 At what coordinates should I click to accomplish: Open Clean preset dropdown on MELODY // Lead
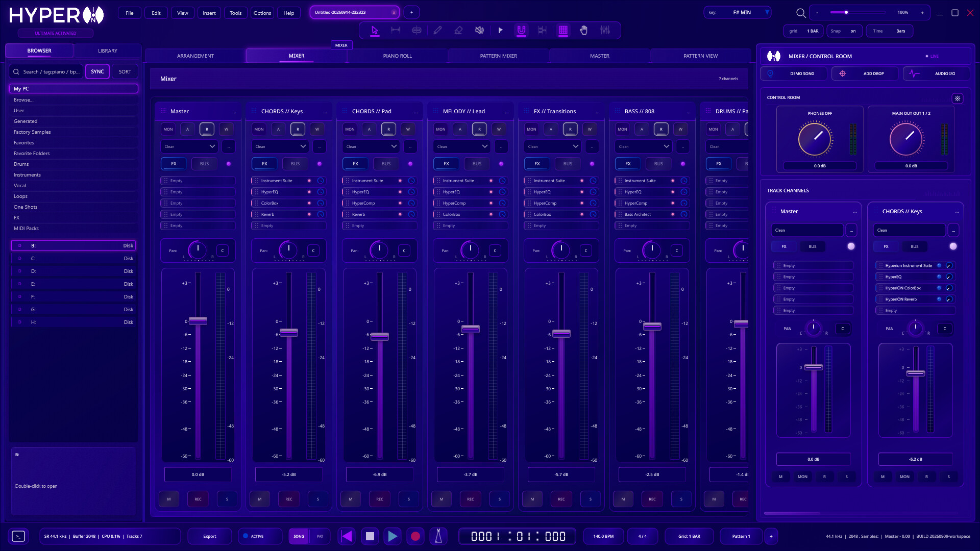462,146
